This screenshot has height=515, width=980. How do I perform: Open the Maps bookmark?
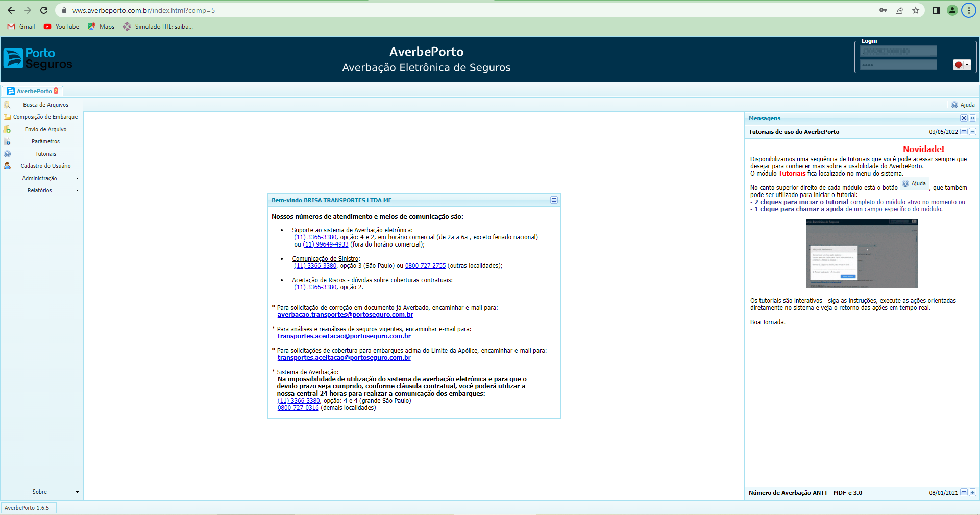point(101,27)
